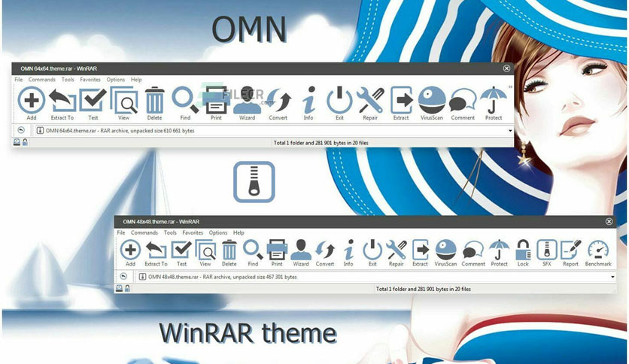This screenshot has height=364, width=629.
Task: Click Find magnifier icon in OMN 64x64 window
Action: [185, 99]
